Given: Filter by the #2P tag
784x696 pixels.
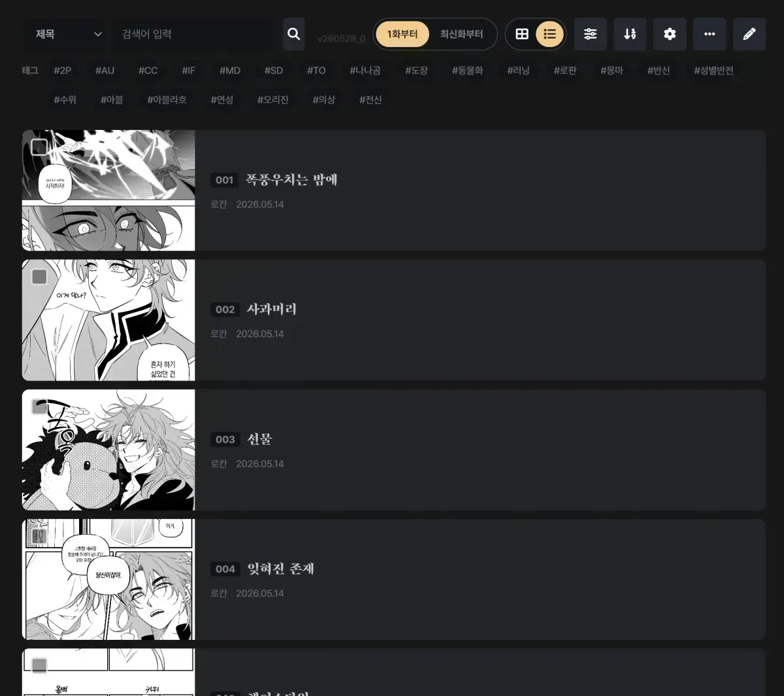Looking at the screenshot, I should coord(63,71).
